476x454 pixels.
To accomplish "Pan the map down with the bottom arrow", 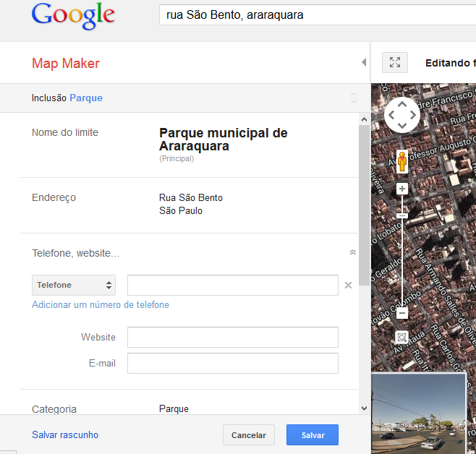I will coord(402,126).
